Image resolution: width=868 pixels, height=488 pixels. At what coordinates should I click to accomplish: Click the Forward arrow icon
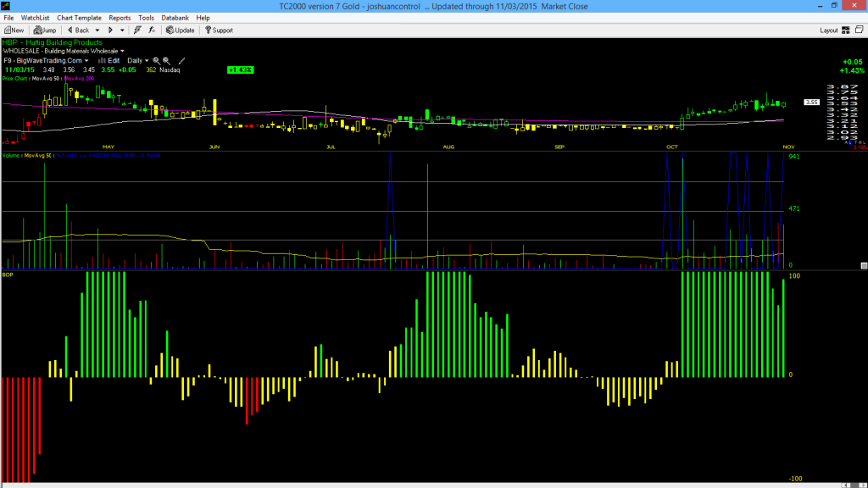coord(110,30)
